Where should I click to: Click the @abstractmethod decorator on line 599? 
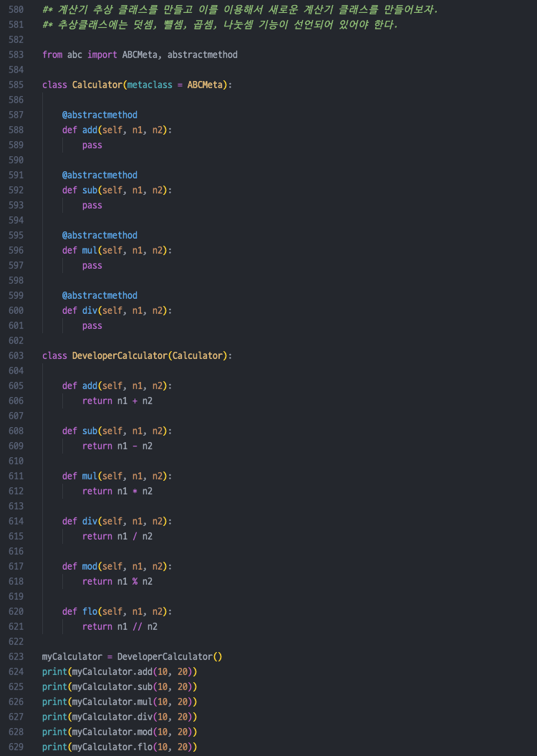pos(100,295)
